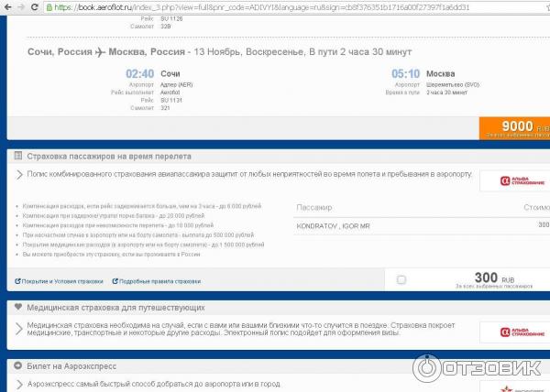This screenshot has width=550, height=392.
Task: Expand the combined insurance policy chevron
Action: 19,174
